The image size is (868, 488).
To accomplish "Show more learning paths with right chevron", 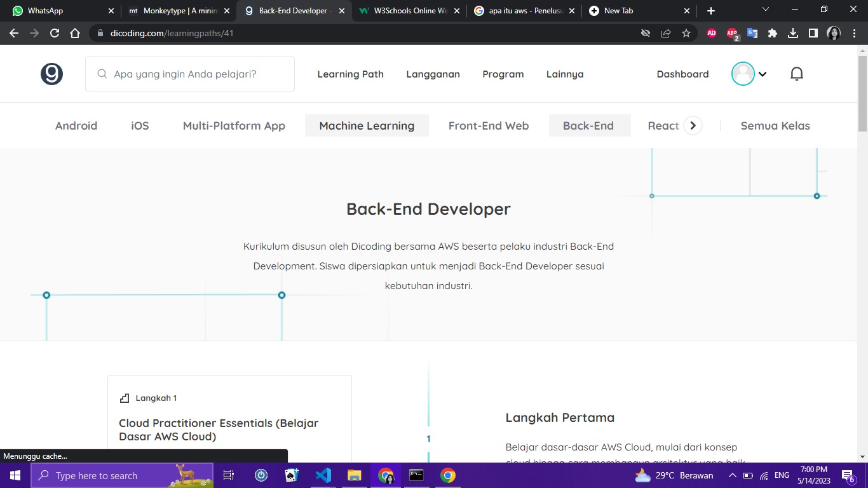I will [693, 125].
